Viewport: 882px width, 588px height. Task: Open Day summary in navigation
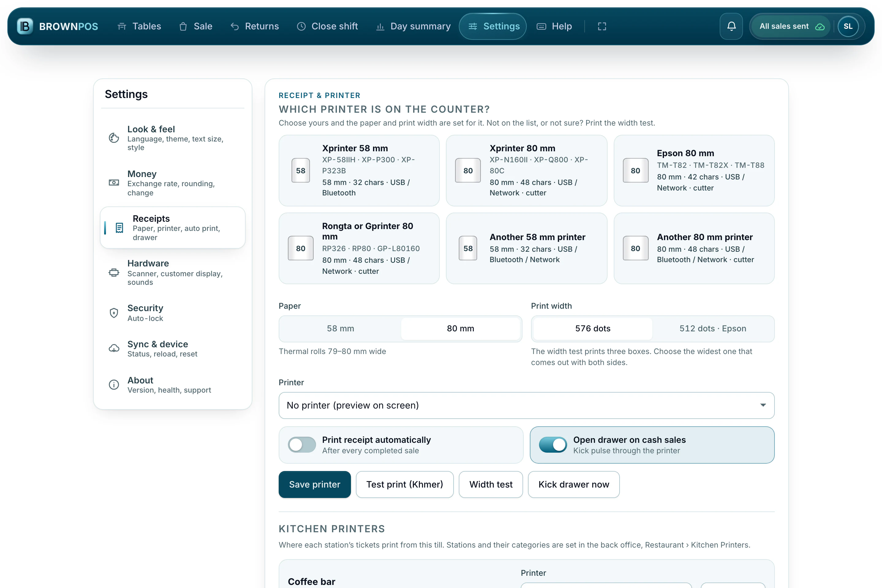413,26
